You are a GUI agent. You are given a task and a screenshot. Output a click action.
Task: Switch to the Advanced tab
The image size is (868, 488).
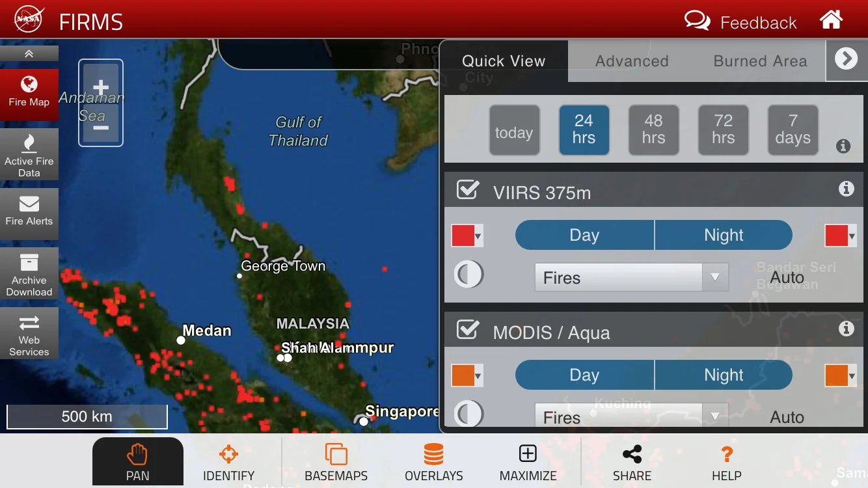click(x=632, y=61)
